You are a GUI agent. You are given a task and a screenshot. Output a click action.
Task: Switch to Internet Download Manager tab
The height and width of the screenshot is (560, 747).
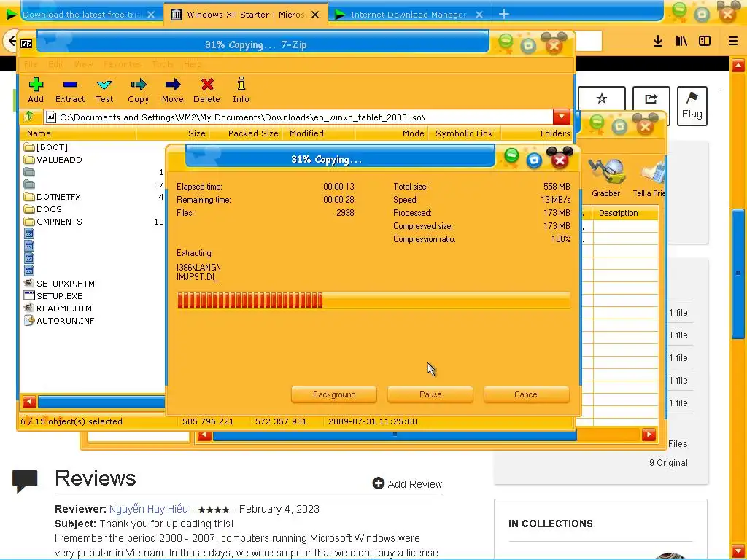(x=409, y=15)
